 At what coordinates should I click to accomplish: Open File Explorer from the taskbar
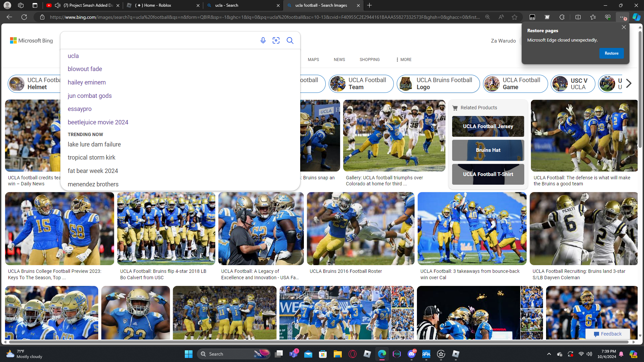(x=337, y=354)
